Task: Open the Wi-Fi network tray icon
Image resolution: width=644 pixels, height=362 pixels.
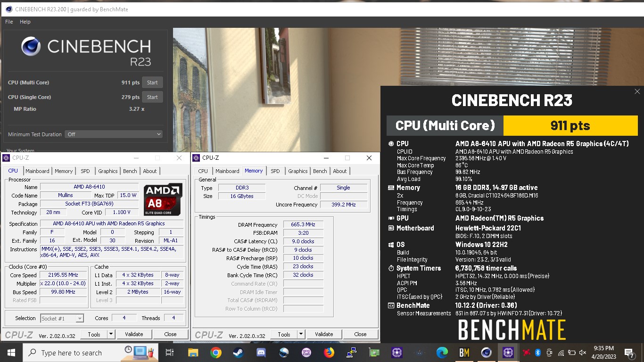Action: pos(561,353)
